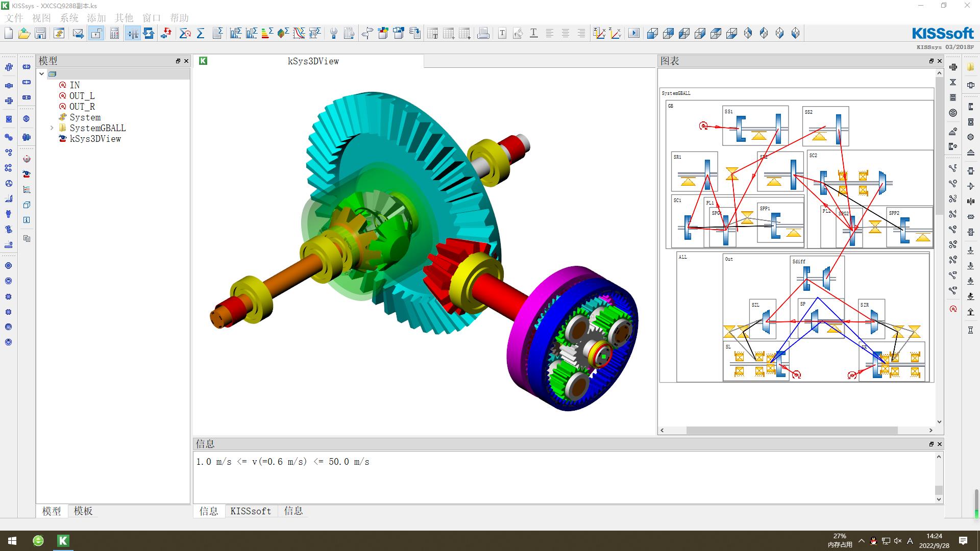Click the blue play button icon
This screenshot has width=980, height=551.
[634, 34]
